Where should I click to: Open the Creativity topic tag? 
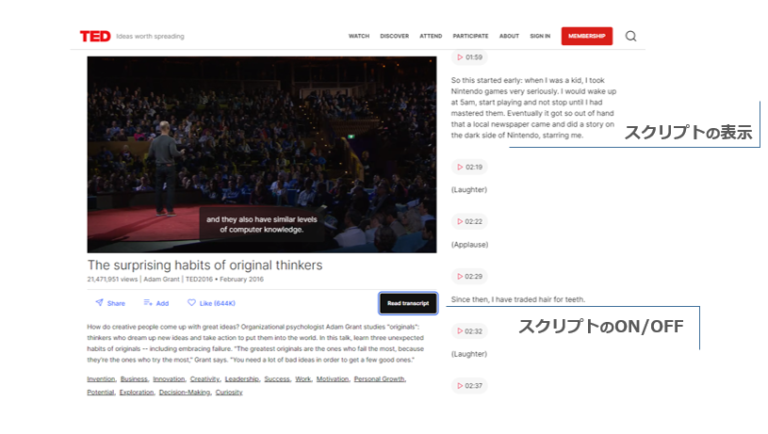205,380
